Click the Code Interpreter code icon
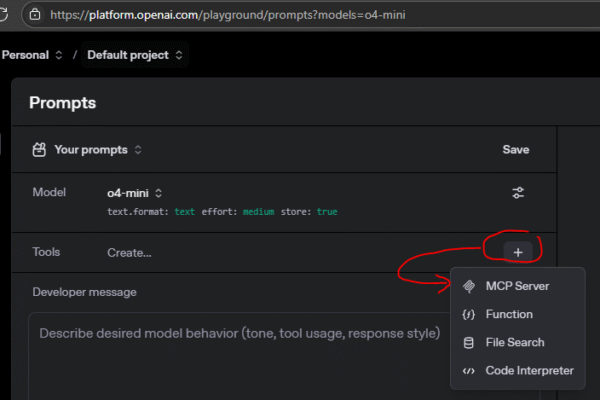Viewport: 600px width, 400px height. click(x=468, y=371)
